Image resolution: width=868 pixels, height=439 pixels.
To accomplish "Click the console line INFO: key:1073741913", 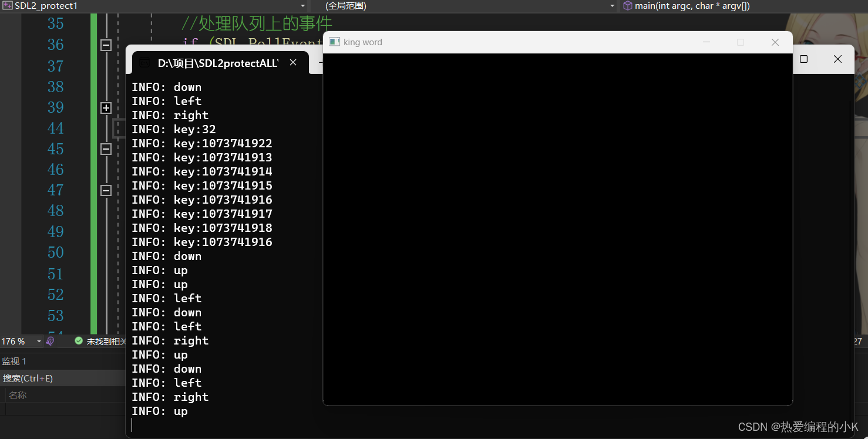I will pyautogui.click(x=202, y=158).
